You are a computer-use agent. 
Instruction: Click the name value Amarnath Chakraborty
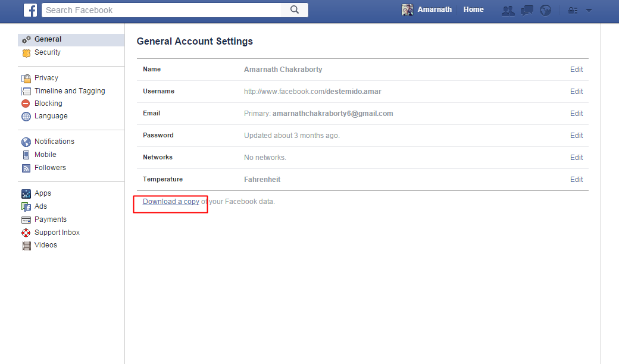click(x=283, y=70)
